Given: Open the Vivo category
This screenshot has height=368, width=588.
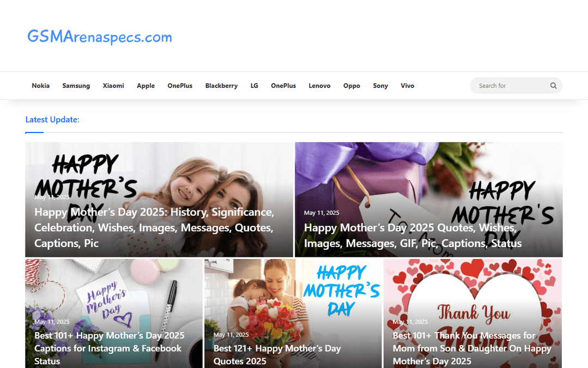Looking at the screenshot, I should (407, 86).
